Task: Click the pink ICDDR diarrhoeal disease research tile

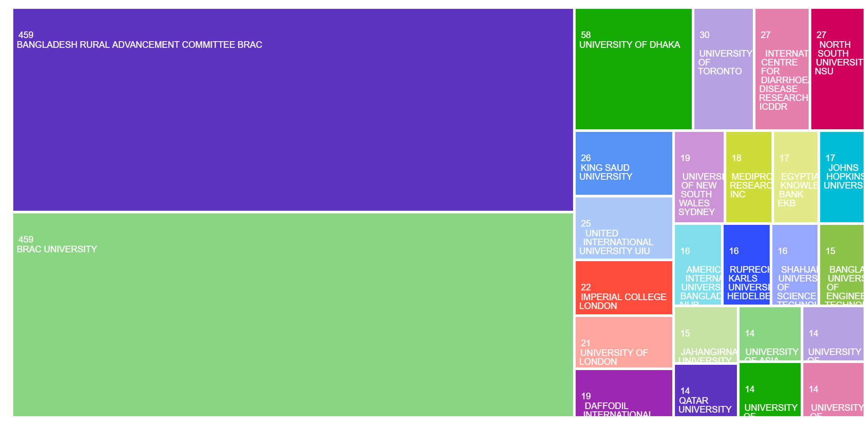Action: 782,69
